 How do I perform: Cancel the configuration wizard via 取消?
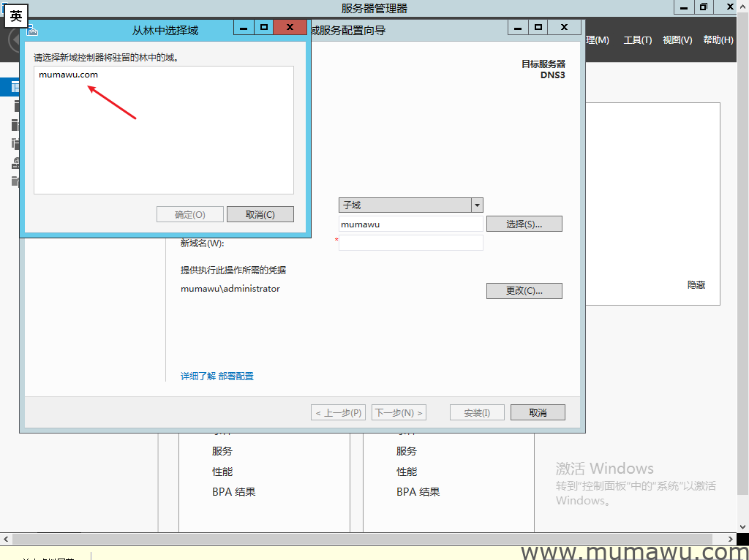(538, 413)
